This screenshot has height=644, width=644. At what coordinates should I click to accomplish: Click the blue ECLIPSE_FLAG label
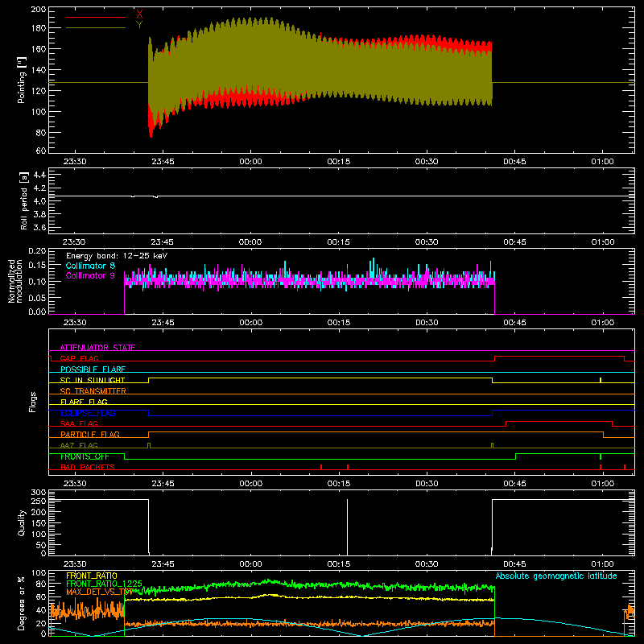[x=88, y=413]
